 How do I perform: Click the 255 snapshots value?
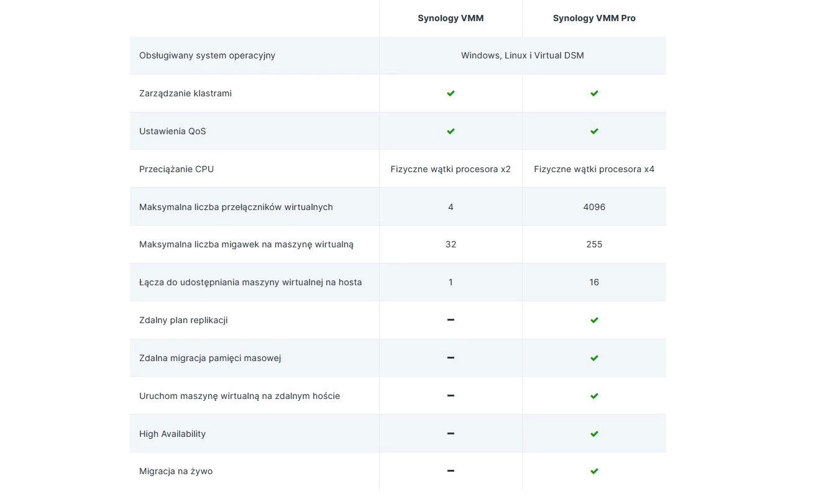click(594, 244)
